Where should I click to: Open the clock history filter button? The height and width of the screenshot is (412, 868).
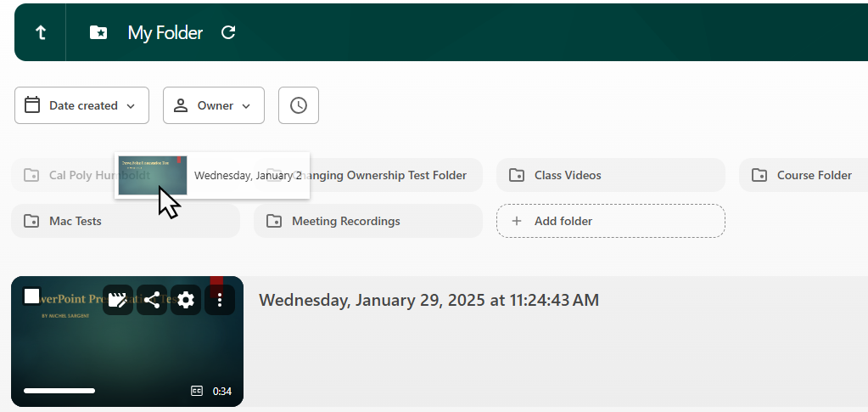(299, 105)
